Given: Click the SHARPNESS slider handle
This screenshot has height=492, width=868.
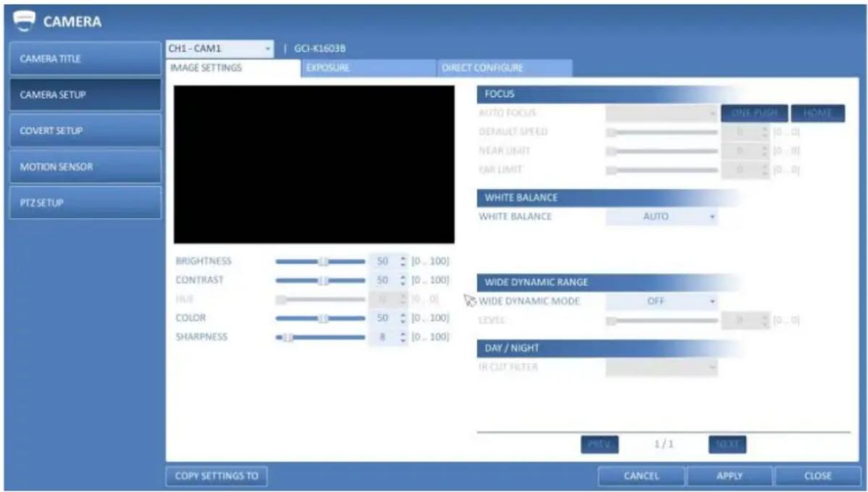Looking at the screenshot, I should [288, 337].
